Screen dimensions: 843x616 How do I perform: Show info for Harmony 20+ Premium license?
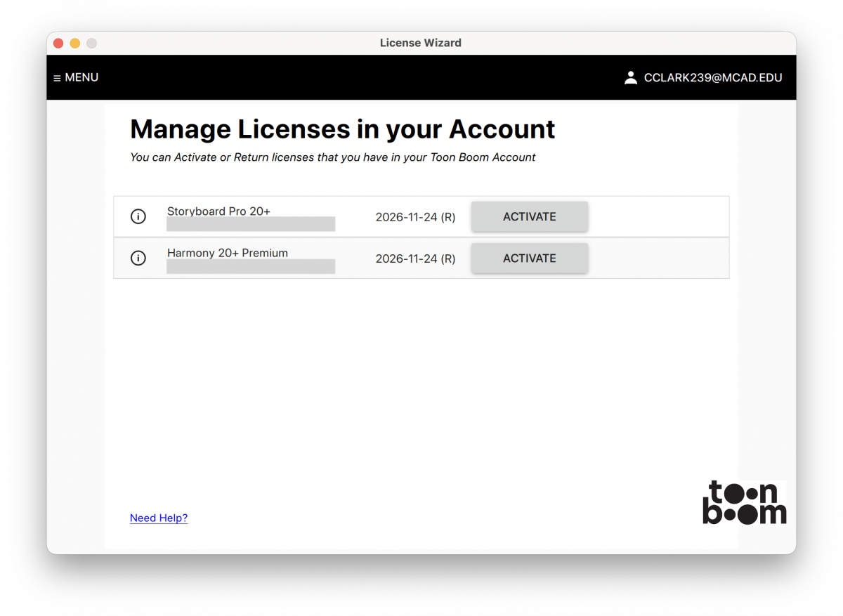(x=138, y=258)
